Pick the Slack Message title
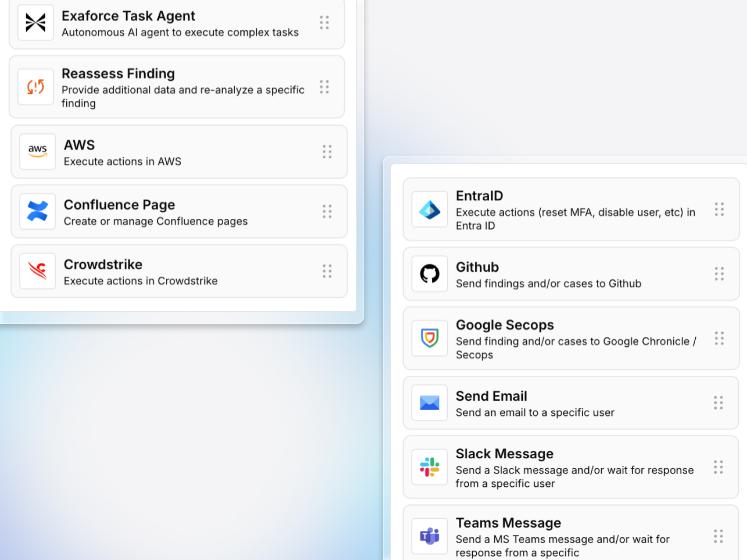Screen dimensions: 747x560 pyautogui.click(x=505, y=454)
